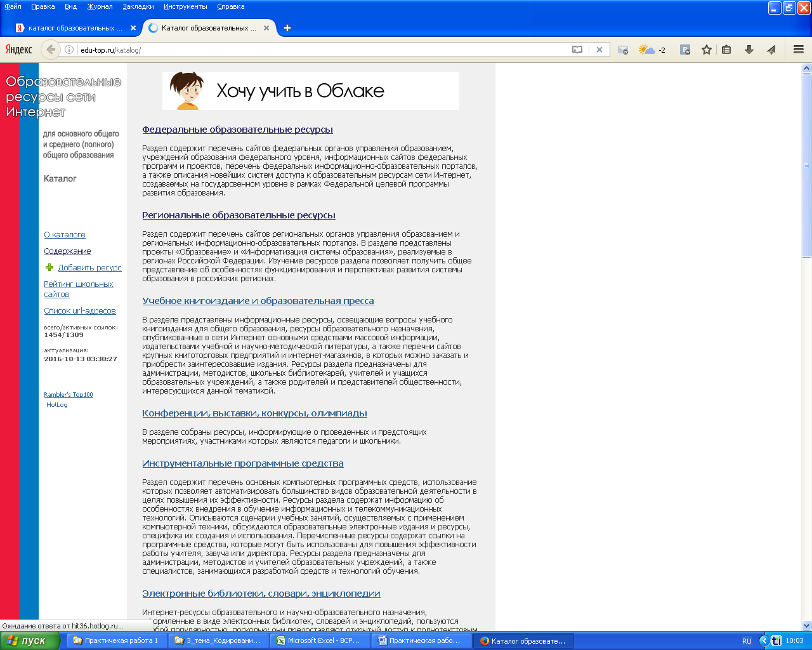
Task: Switch to '3_тема_Кодировани...' taskbar folder
Action: point(219,641)
